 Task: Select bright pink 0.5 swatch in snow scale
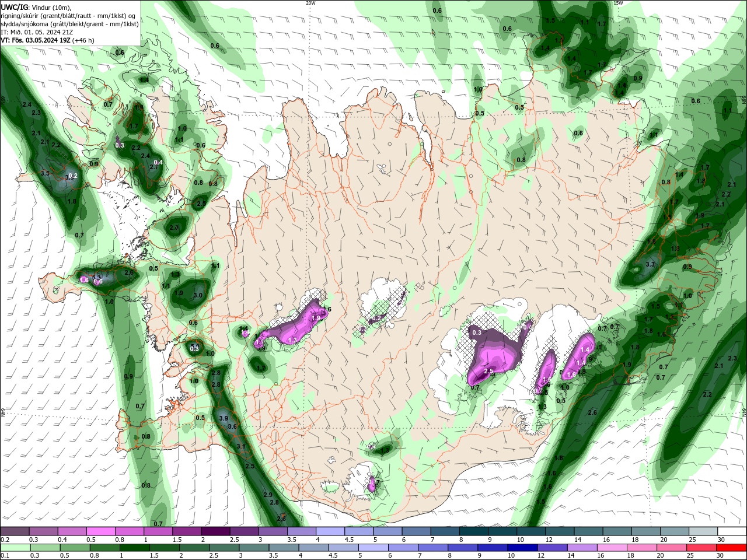pos(100,532)
